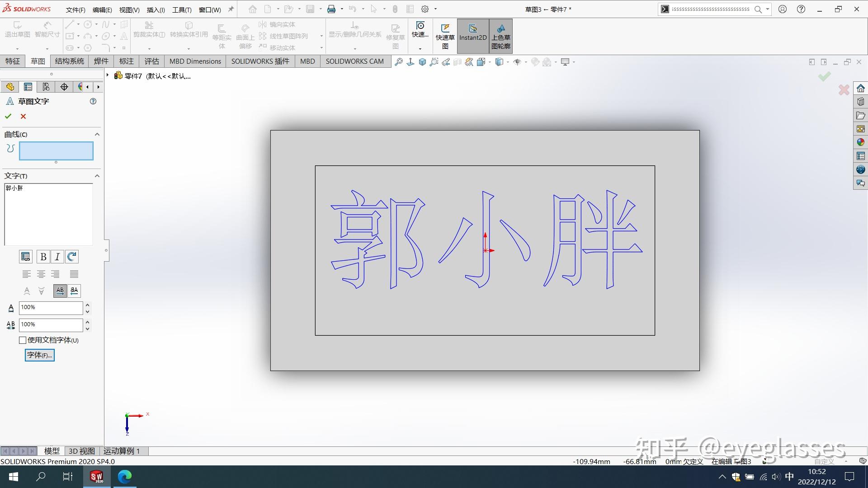Click the 字体 font button
868x488 pixels.
click(40, 355)
